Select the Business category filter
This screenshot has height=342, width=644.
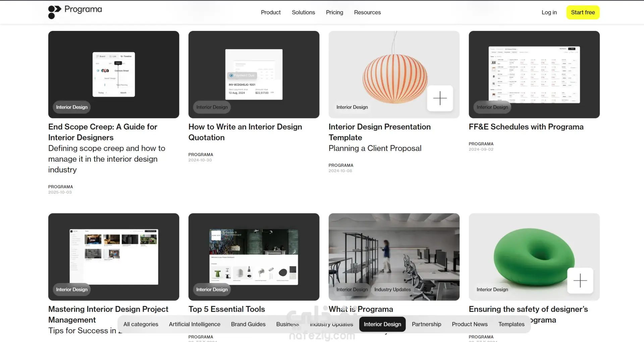point(288,324)
